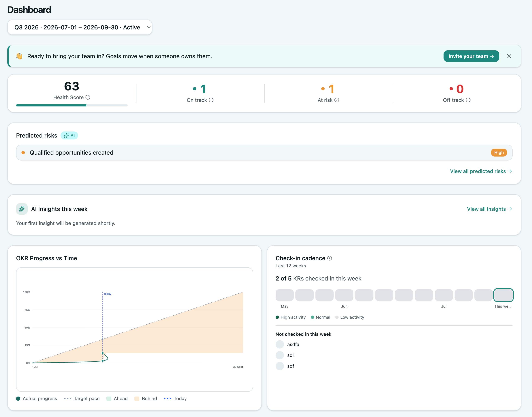Click the orange dot on risk row
Screen dimensions: 532x417
23,153
